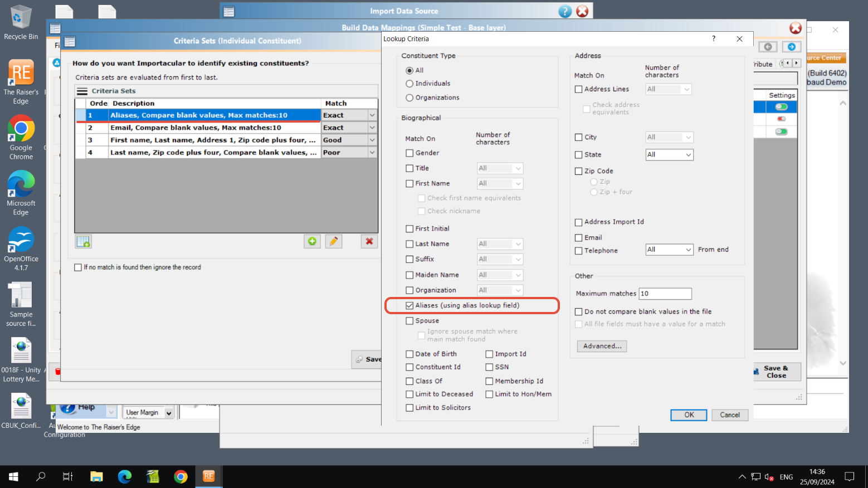Select criteria set row 3 First name description
This screenshot has width=868, height=488.
(x=214, y=140)
